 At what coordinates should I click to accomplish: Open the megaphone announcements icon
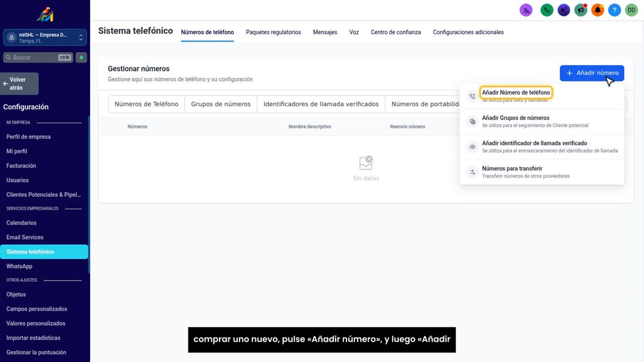[581, 11]
